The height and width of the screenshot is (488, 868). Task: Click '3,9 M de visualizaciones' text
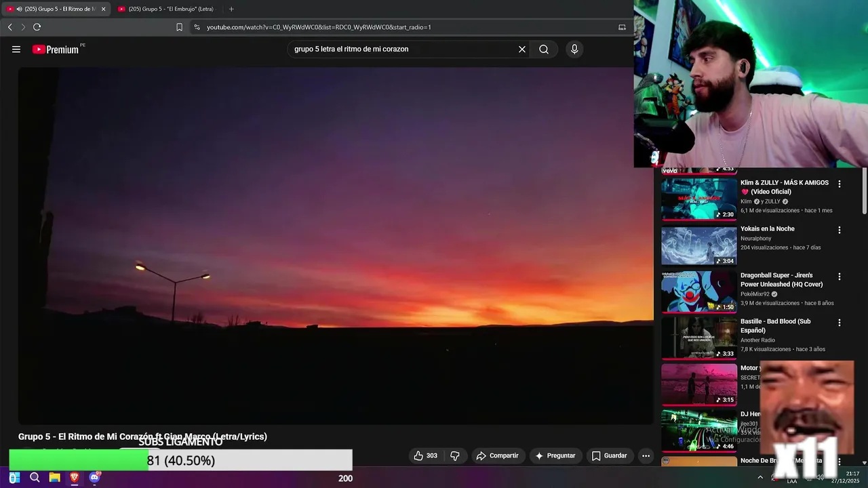click(x=770, y=303)
